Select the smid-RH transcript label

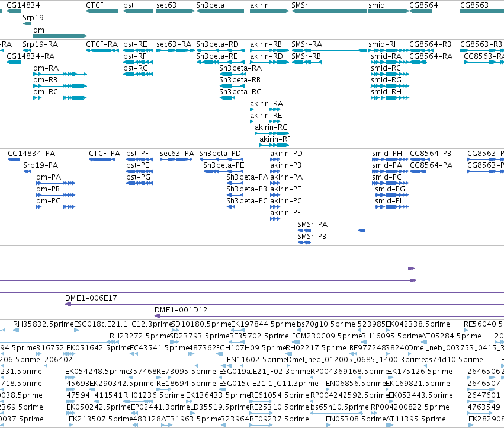pyautogui.click(x=386, y=92)
